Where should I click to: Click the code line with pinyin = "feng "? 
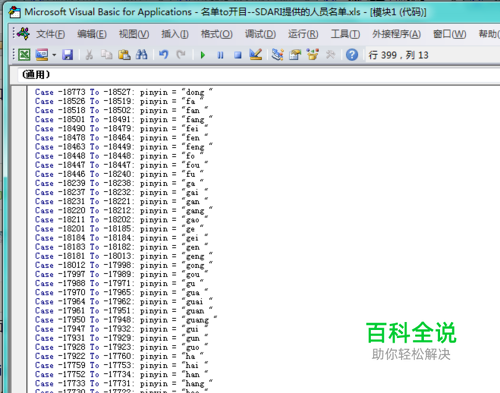(x=124, y=147)
